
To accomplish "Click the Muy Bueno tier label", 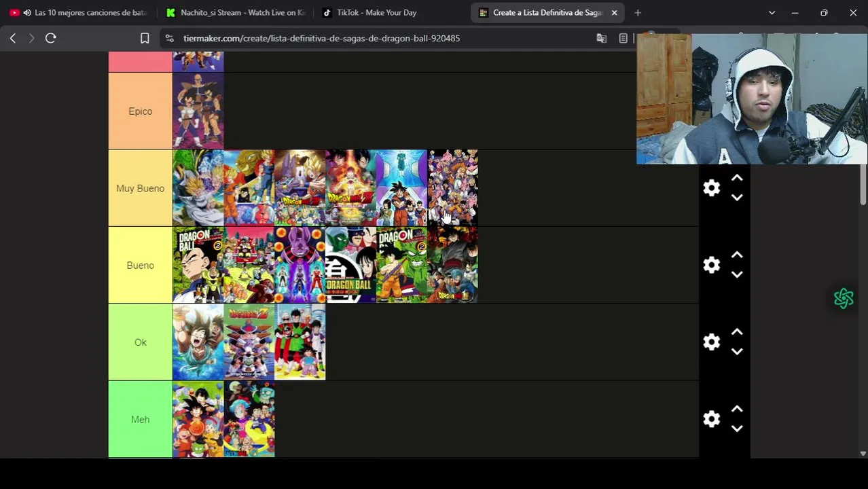I will pos(141,188).
